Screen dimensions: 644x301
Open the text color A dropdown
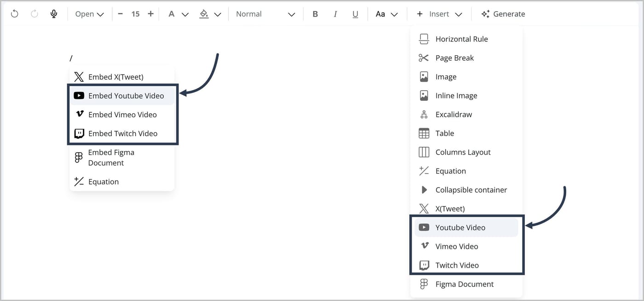[178, 14]
